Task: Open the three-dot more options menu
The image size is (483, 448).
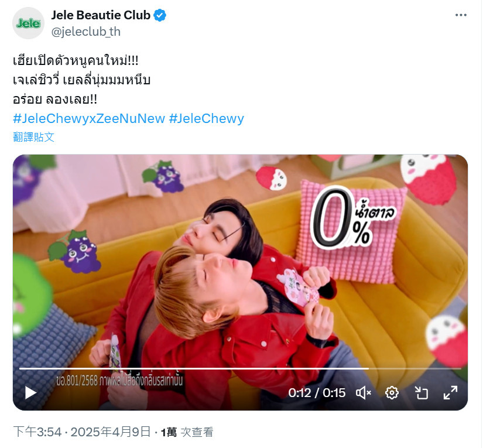Action: (x=461, y=15)
